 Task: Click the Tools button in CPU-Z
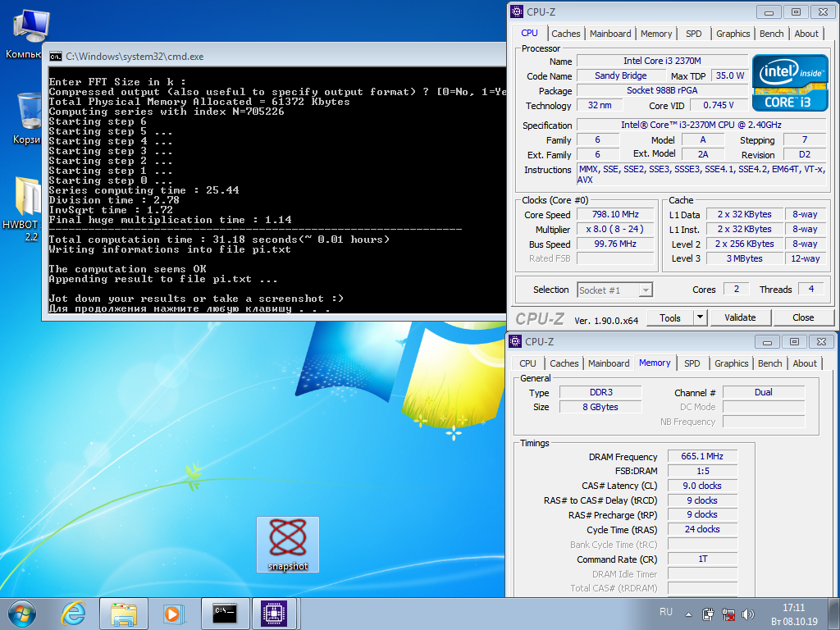coord(670,317)
